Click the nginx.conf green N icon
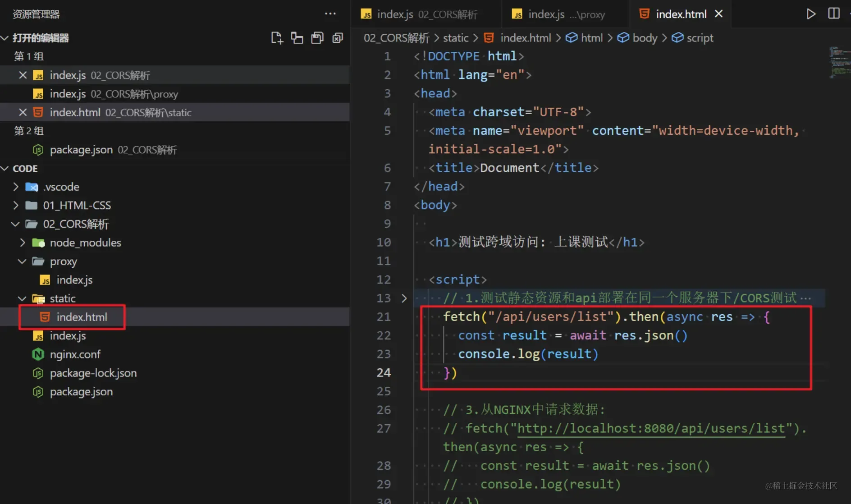851x504 pixels. click(38, 355)
